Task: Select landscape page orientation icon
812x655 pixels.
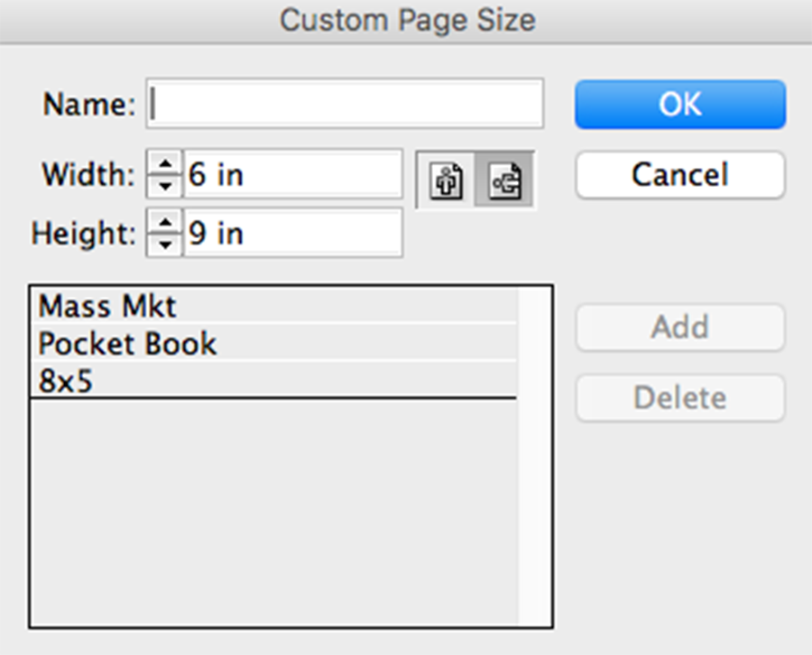Action: click(504, 180)
